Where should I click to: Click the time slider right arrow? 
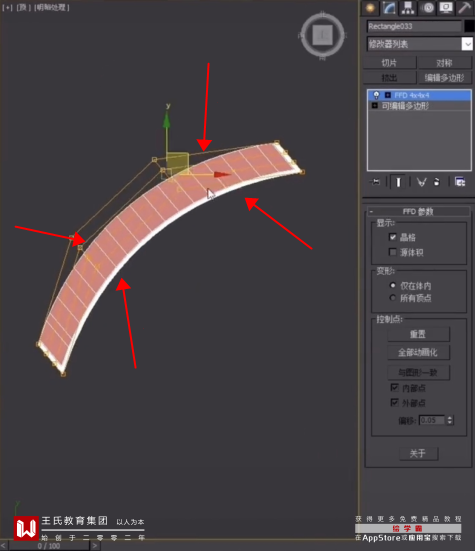pos(95,546)
